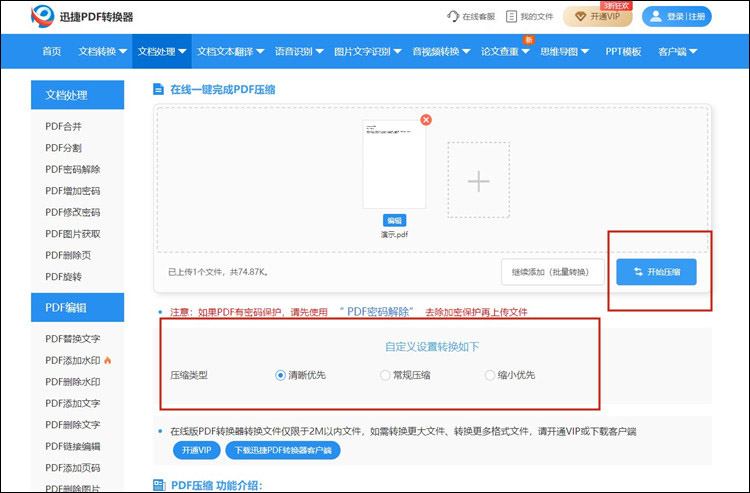Viewport: 750px width, 493px height.
Task: Open PDF添加页码 in the sidebar
Action: [73, 468]
